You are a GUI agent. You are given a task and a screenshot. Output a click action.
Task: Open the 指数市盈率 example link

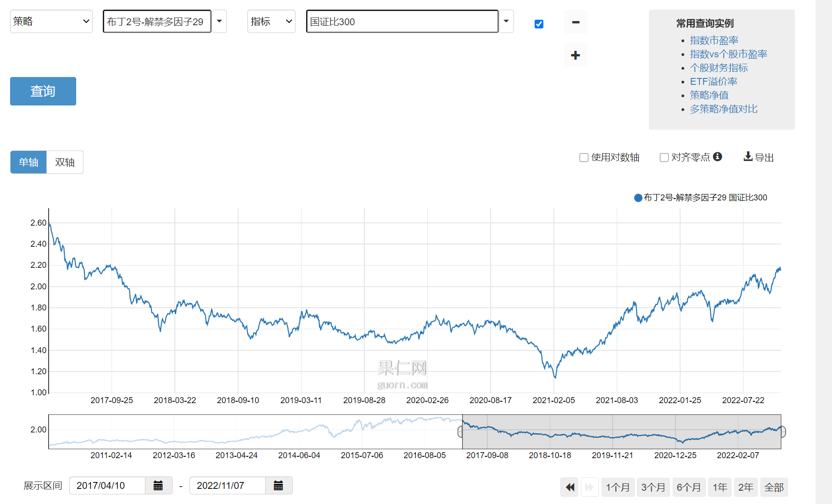tap(714, 40)
